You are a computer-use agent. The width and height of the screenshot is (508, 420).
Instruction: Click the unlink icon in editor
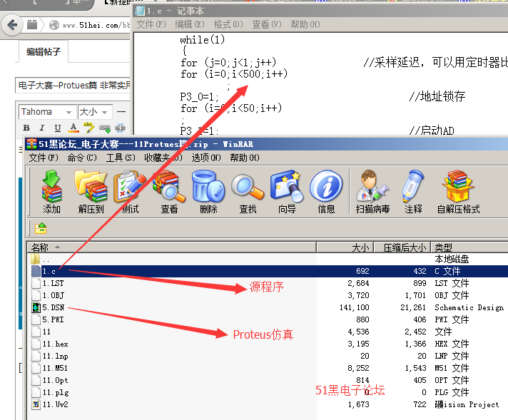tap(120, 128)
